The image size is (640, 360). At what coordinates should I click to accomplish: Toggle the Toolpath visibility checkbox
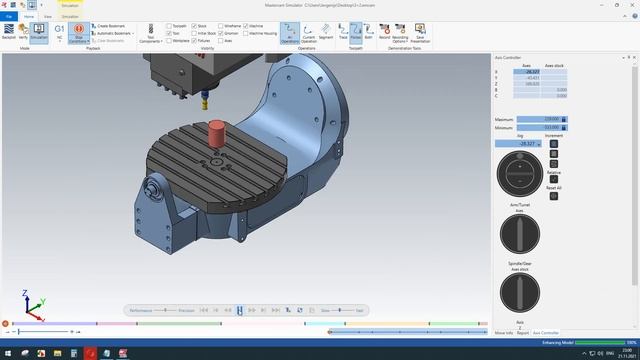169,26
